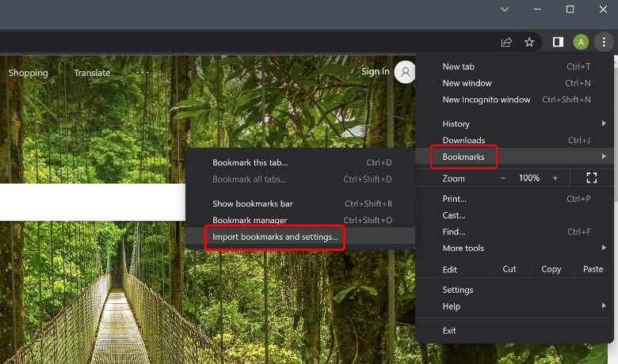Open the green profile avatar
618x364 pixels.
coord(581,42)
